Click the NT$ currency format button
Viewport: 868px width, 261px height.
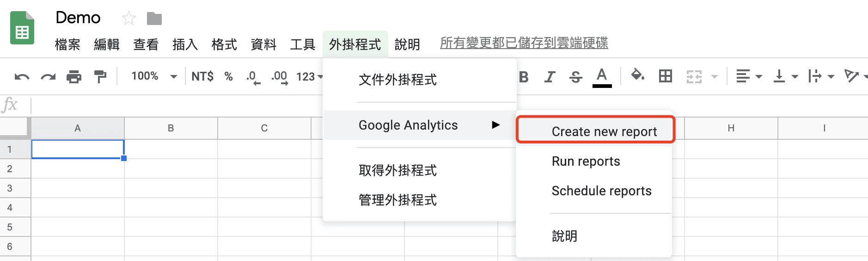pos(202,76)
